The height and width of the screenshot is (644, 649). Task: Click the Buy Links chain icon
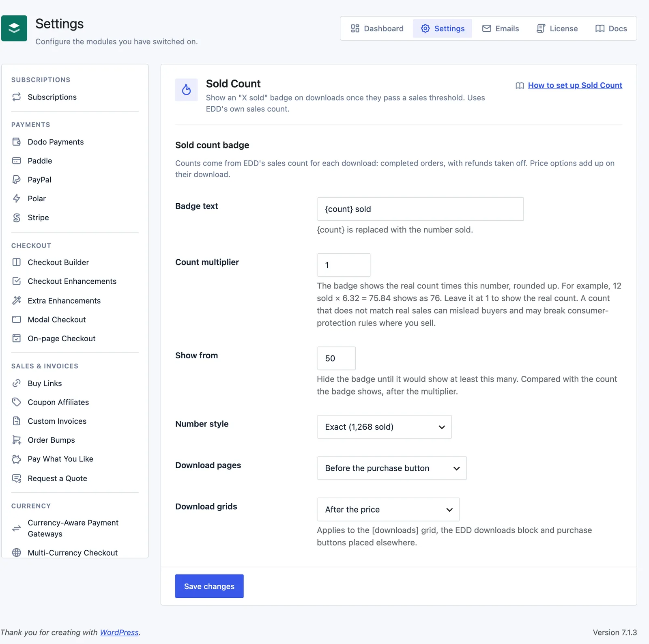[17, 383]
